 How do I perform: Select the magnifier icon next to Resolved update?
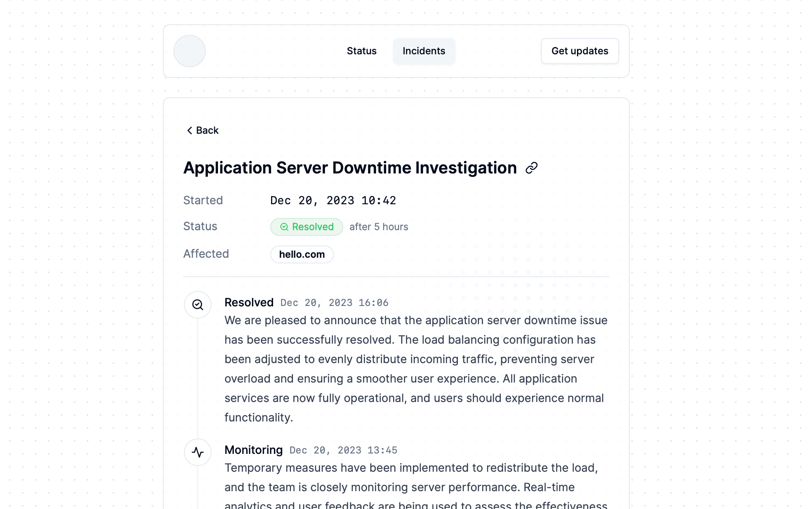[x=197, y=305]
